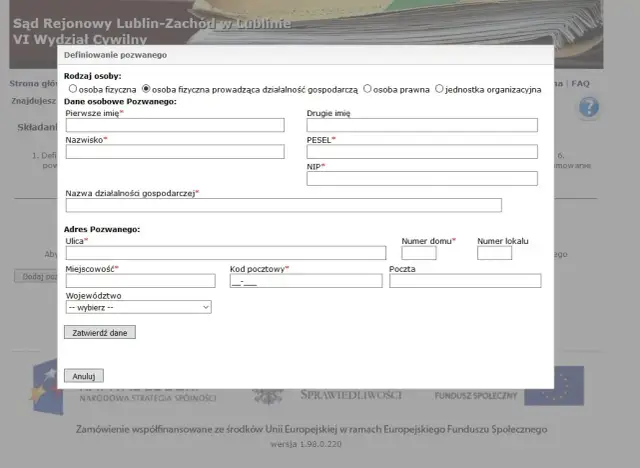
Task: Select the 'osoba fizyczna' radio button
Action: [73, 89]
